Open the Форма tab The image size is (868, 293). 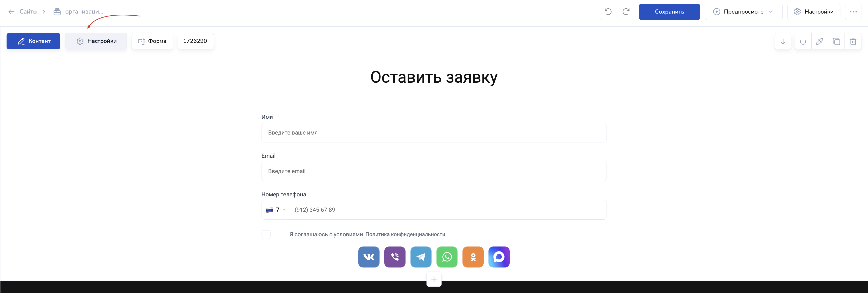click(x=152, y=41)
